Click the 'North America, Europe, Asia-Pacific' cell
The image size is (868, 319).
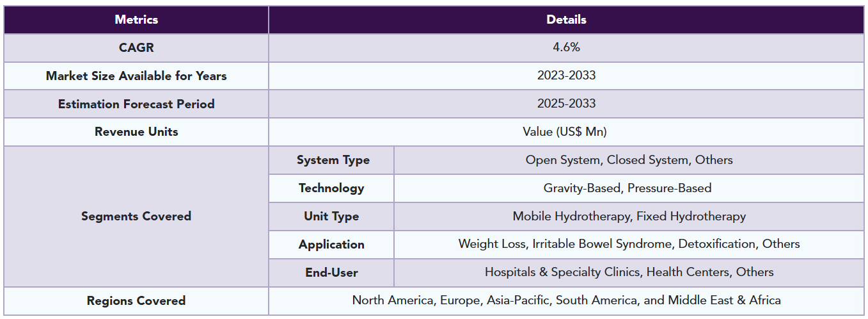pos(566,301)
